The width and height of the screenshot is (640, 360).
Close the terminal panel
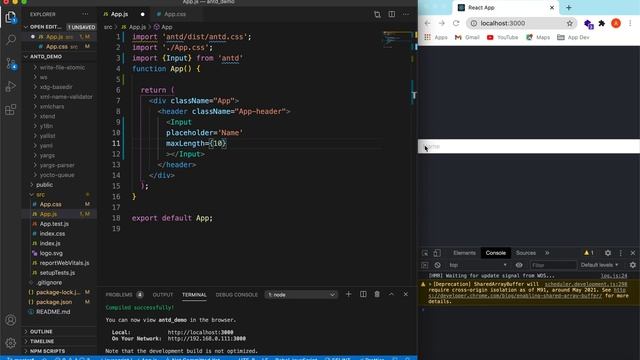(406, 294)
